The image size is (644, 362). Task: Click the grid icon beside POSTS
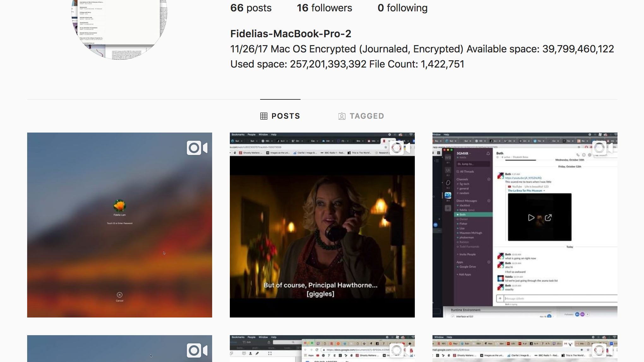coord(264,116)
